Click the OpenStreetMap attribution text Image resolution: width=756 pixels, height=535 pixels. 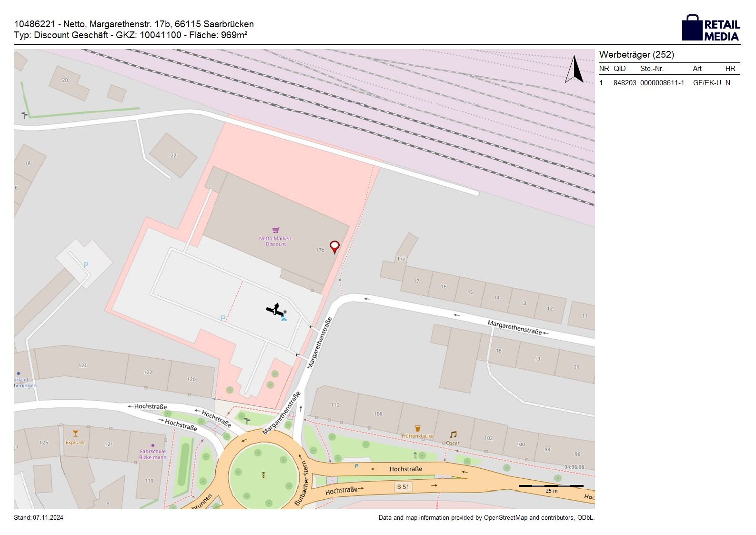click(x=486, y=518)
